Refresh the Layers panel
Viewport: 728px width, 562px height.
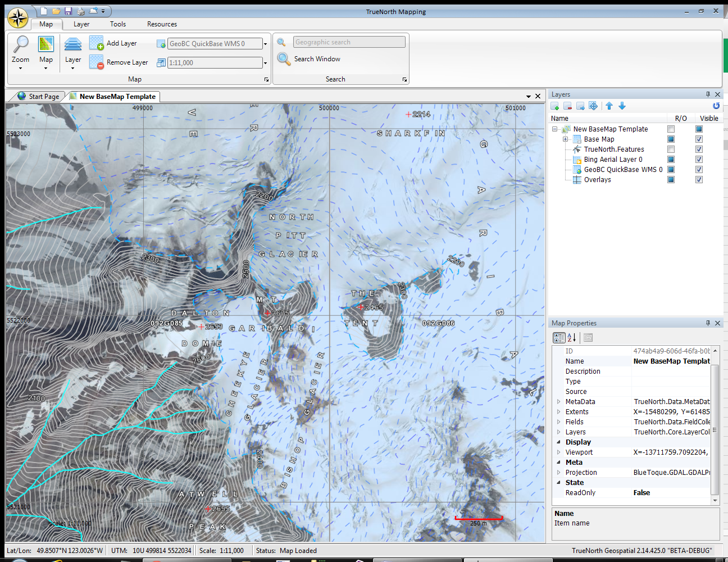click(716, 106)
